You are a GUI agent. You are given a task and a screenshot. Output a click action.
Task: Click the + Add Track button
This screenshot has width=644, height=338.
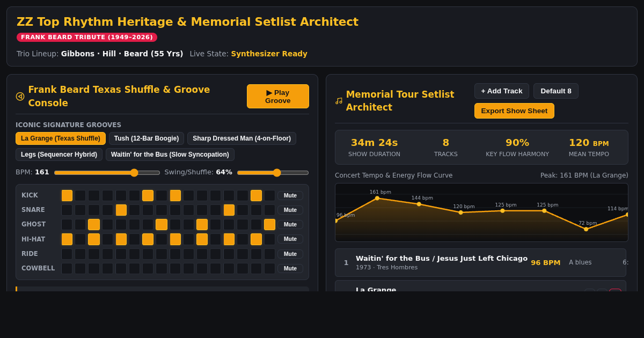(502, 91)
